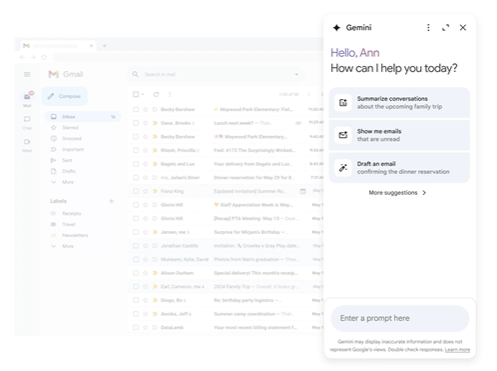Star the Summer camp coordination email
This screenshot has height=371, width=497.
[x=145, y=314]
